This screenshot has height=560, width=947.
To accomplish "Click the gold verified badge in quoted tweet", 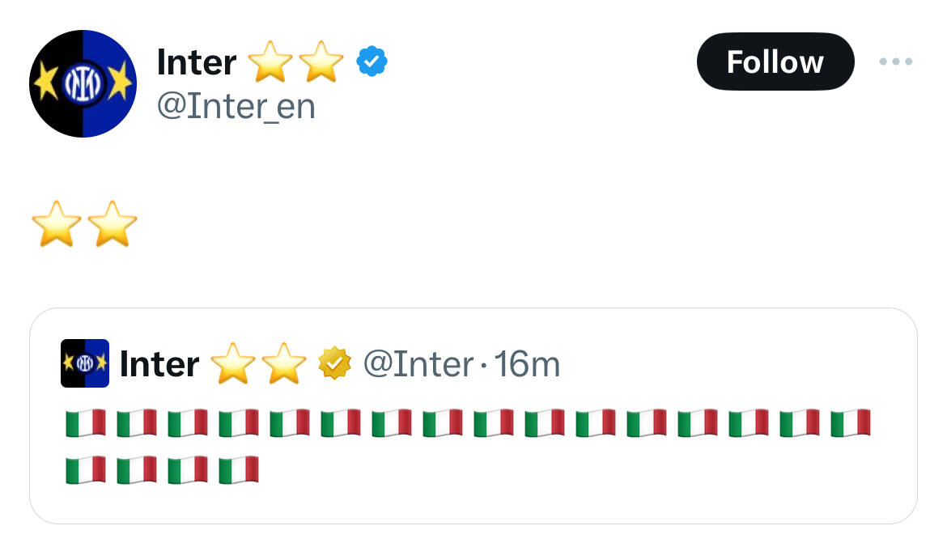I will (x=334, y=363).
